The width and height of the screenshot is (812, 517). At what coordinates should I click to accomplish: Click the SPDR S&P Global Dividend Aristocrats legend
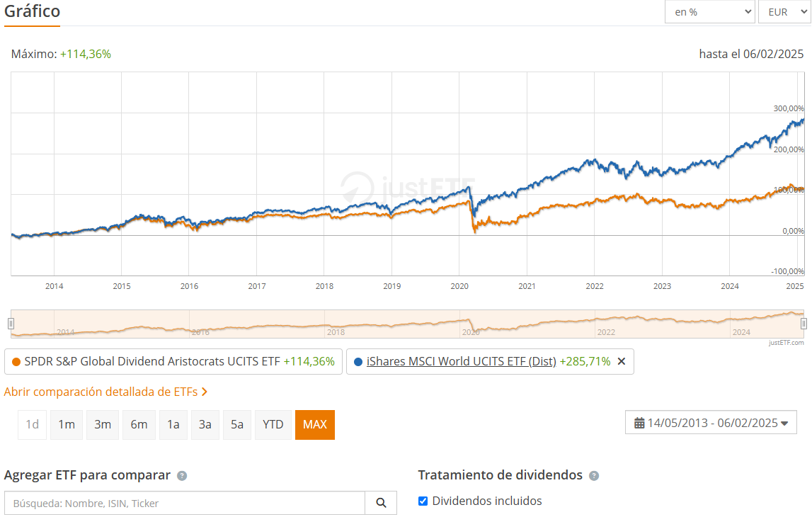(173, 362)
